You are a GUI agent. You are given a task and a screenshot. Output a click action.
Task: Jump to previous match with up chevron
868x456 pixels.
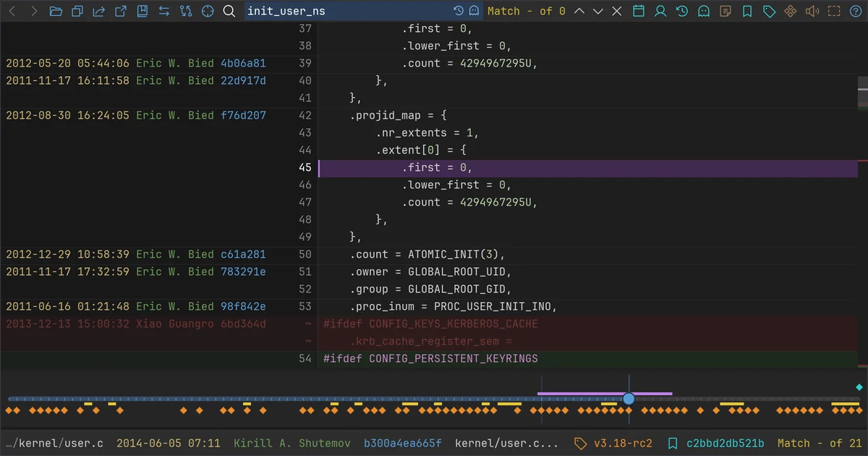click(x=579, y=11)
